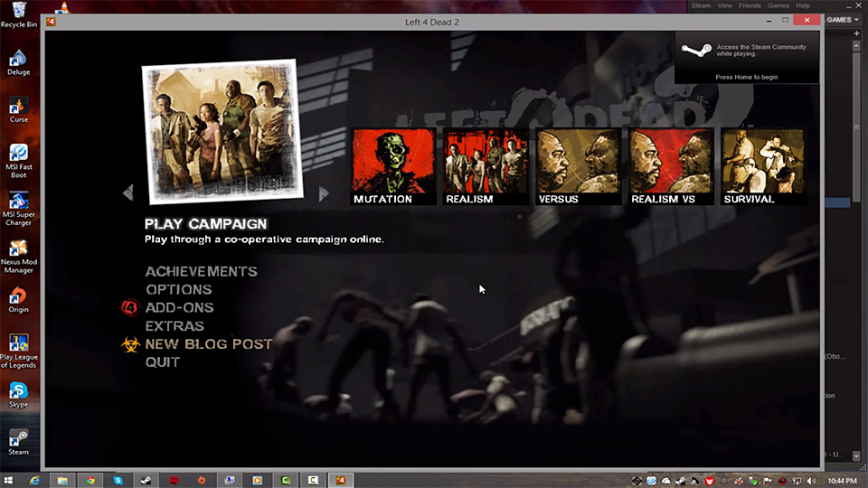Open the Friends menu in Steam
The width and height of the screenshot is (868, 488).
coord(750,5)
